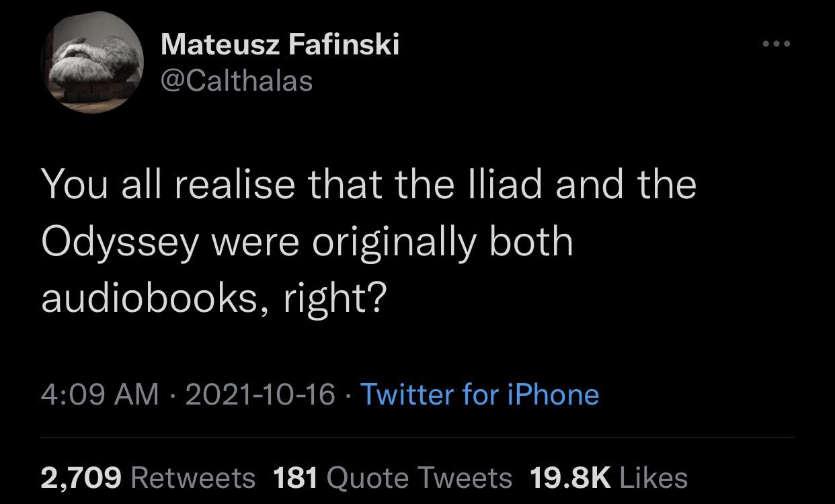Visit the Mateusz Fafinski display name

tap(280, 45)
